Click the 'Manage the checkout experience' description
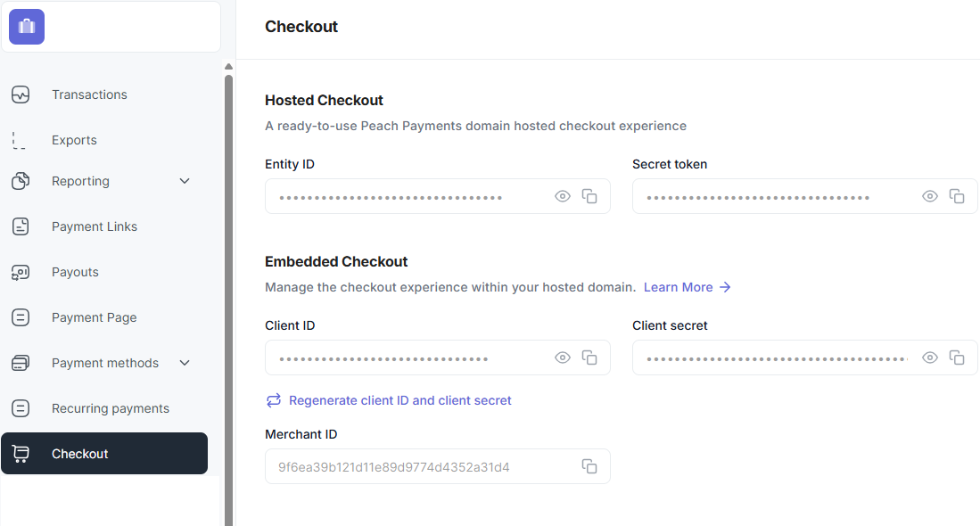This screenshot has height=526, width=980. tap(450, 287)
